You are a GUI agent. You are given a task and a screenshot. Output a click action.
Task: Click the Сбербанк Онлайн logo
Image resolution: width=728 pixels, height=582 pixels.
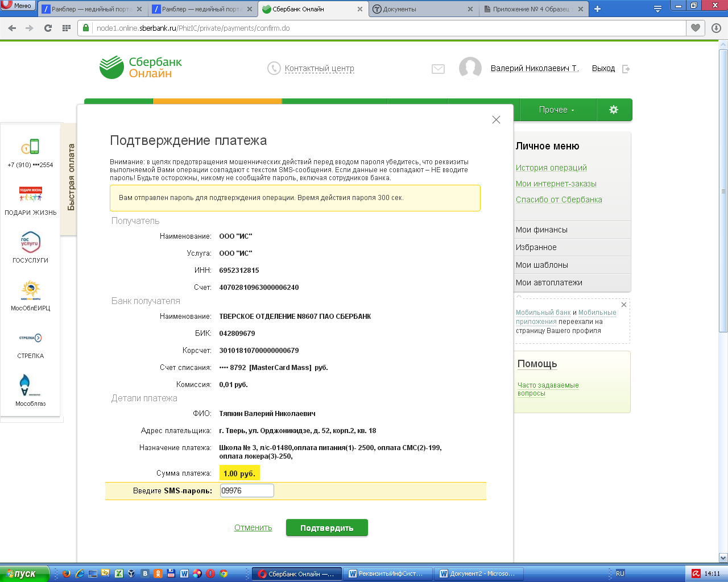pyautogui.click(x=140, y=68)
